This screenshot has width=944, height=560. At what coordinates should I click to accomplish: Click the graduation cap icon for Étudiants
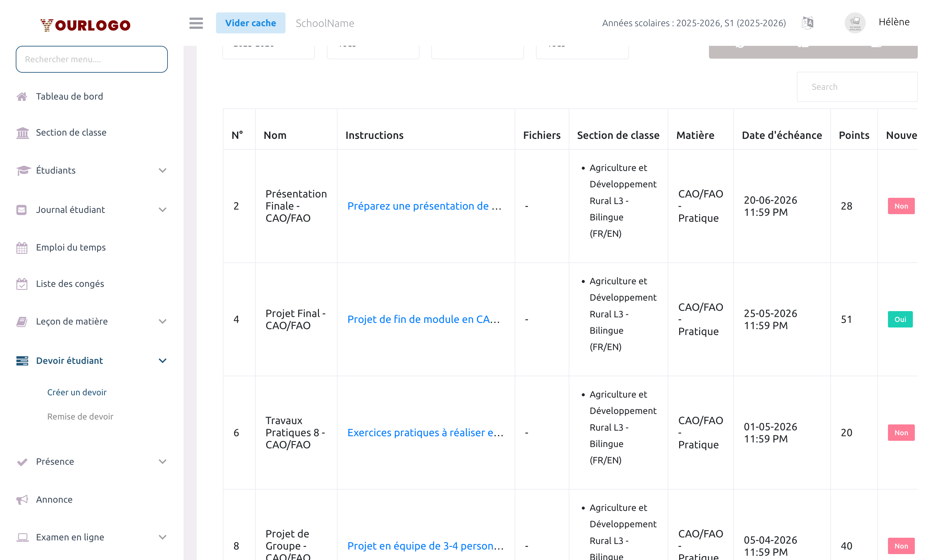point(22,170)
